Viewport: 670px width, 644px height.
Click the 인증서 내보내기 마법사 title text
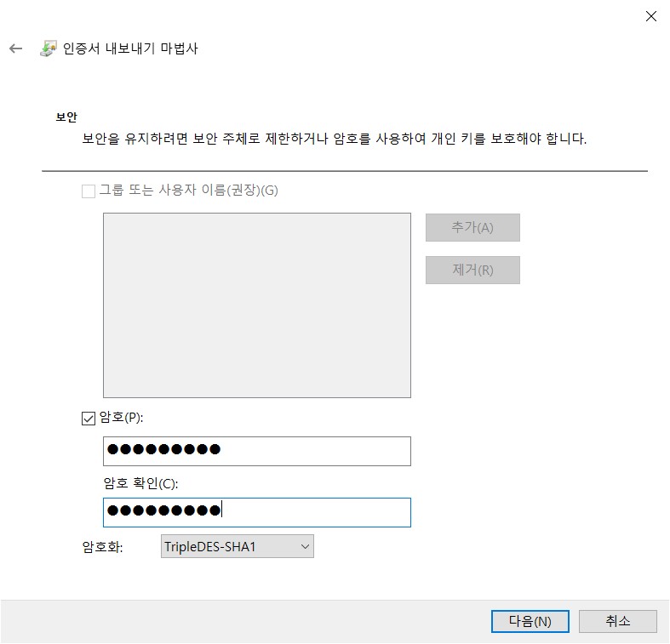(x=130, y=48)
